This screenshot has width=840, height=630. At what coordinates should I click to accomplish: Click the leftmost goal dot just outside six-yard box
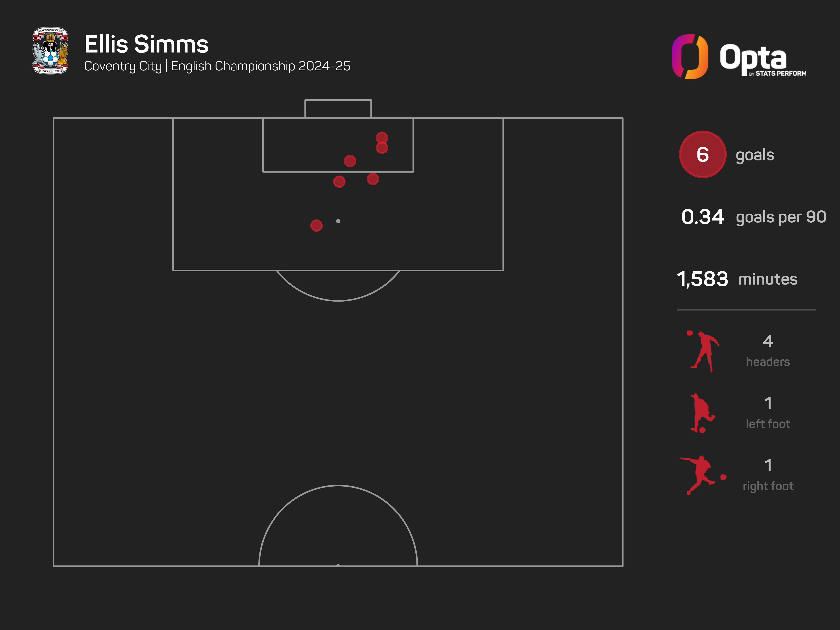pyautogui.click(x=339, y=181)
